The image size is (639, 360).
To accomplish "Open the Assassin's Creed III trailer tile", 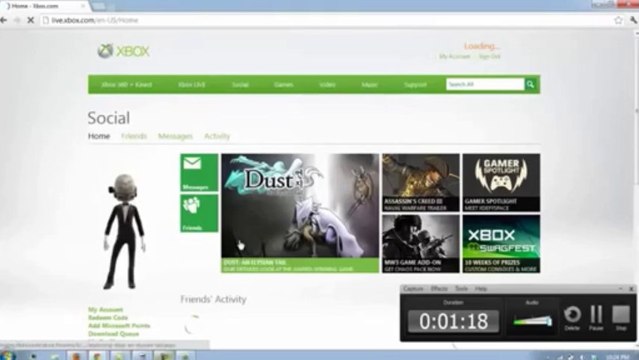I will click(x=421, y=183).
